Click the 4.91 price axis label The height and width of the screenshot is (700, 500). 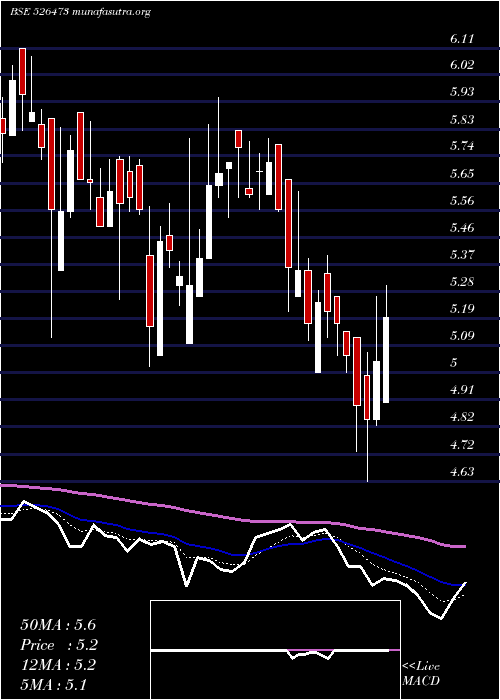(462, 390)
